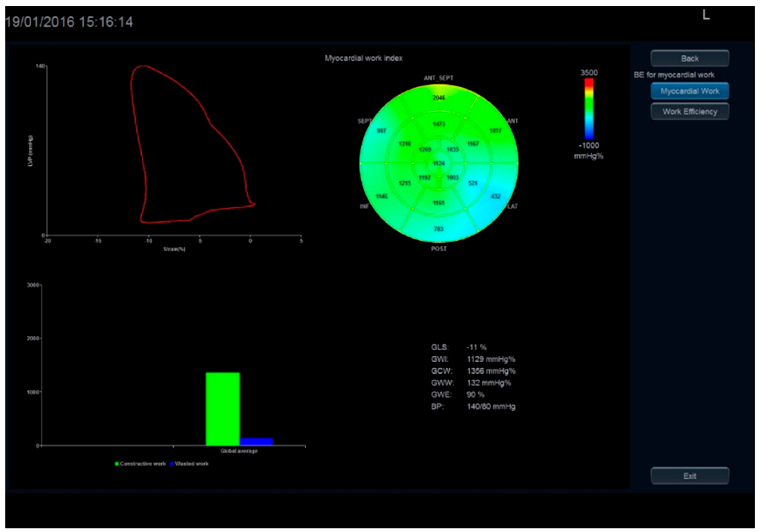760x532 pixels.
Task: Click the central bull's-eye value 1124
Action: (x=439, y=163)
